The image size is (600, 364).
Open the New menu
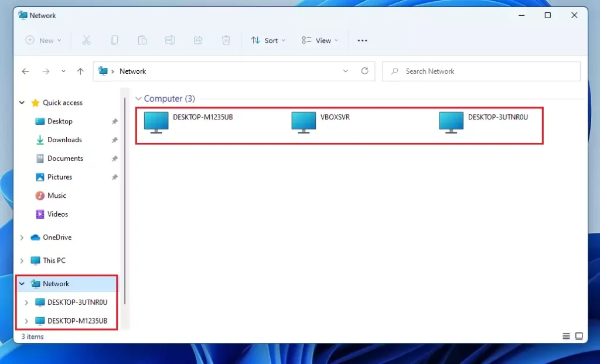click(x=43, y=40)
